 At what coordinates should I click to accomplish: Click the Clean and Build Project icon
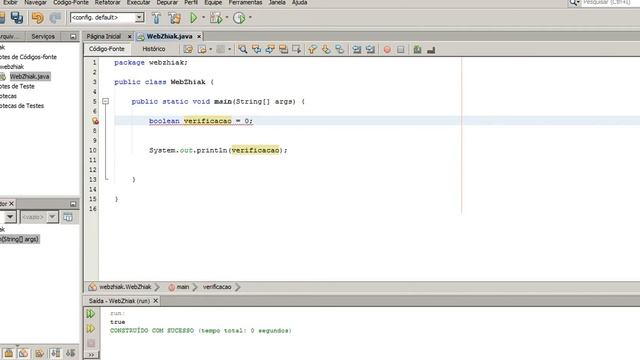[x=174, y=18]
